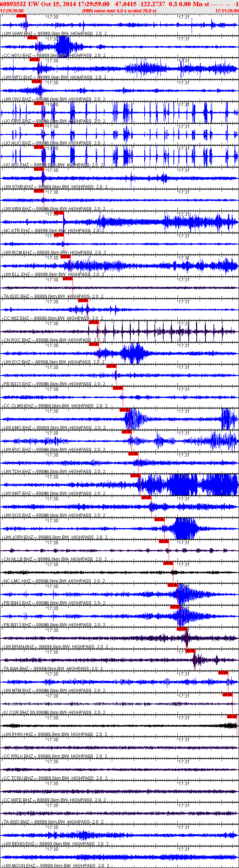Click the red pick marker on UW.BRAN trace
Image resolution: width=239 pixels, height=868 pixels.
tap(182, 629)
